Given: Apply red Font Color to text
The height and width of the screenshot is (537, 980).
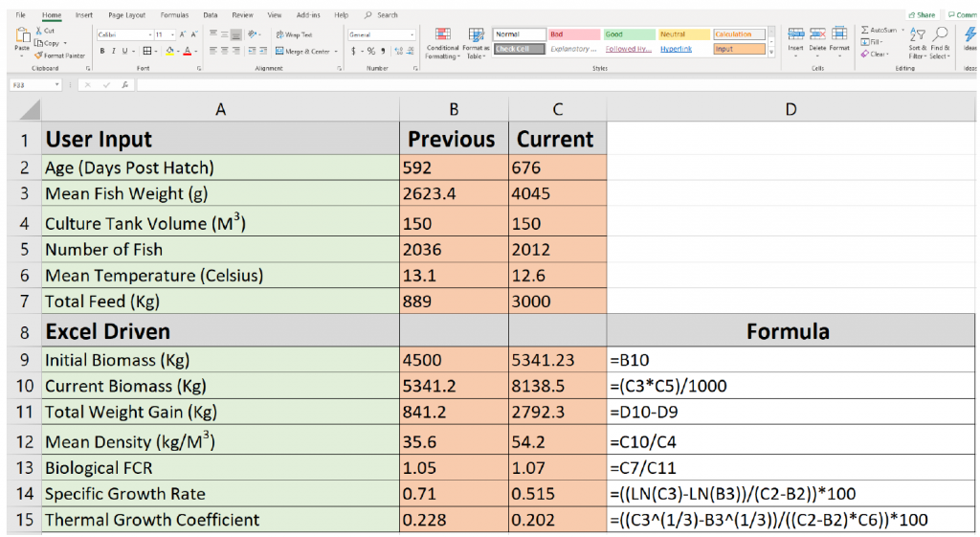Looking at the screenshot, I should [x=187, y=52].
